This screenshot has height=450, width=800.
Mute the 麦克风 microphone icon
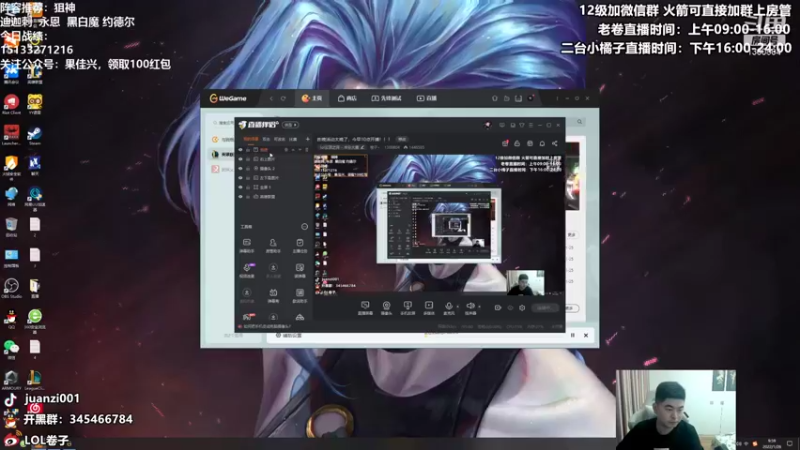[448, 306]
